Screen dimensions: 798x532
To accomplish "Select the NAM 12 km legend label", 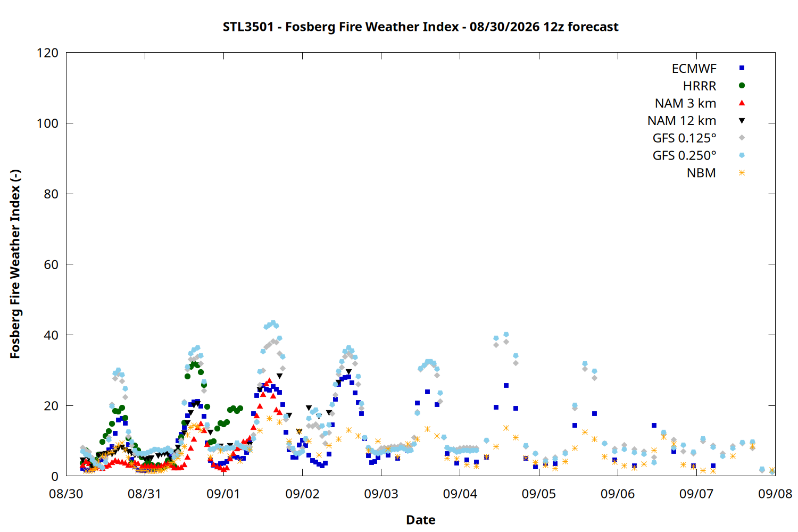I will (x=681, y=121).
